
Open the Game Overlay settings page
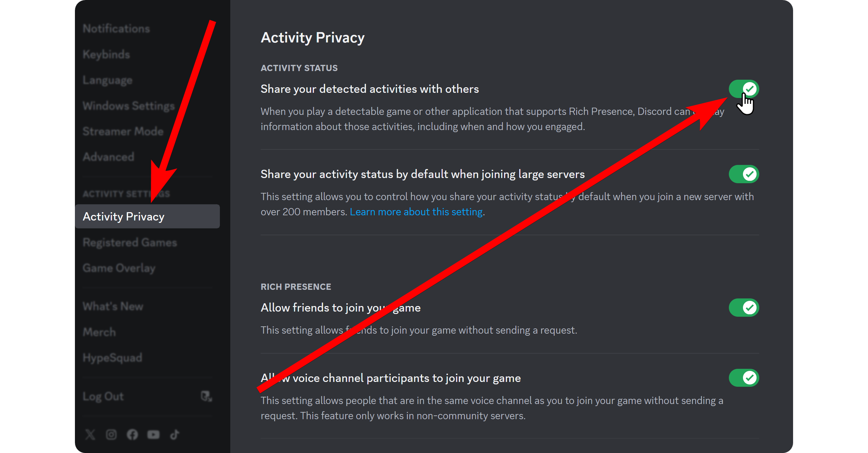(119, 268)
